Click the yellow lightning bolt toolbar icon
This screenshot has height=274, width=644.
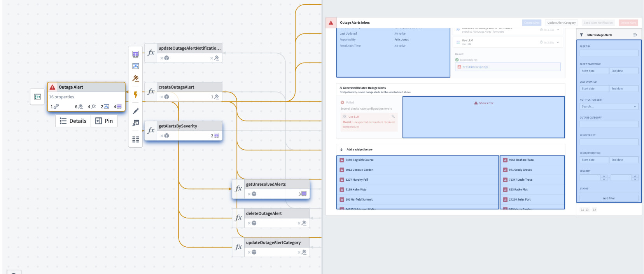coord(136,94)
